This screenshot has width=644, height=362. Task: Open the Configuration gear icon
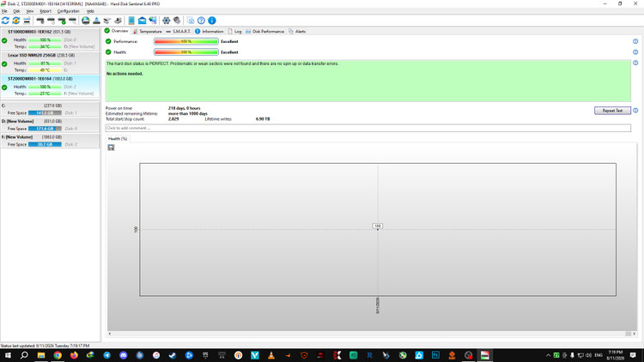167,21
